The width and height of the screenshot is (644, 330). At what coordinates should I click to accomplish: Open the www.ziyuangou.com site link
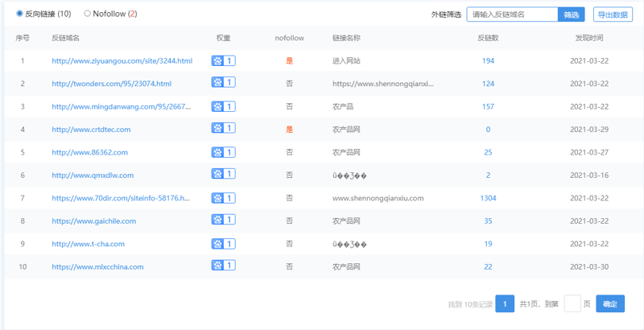pos(122,60)
